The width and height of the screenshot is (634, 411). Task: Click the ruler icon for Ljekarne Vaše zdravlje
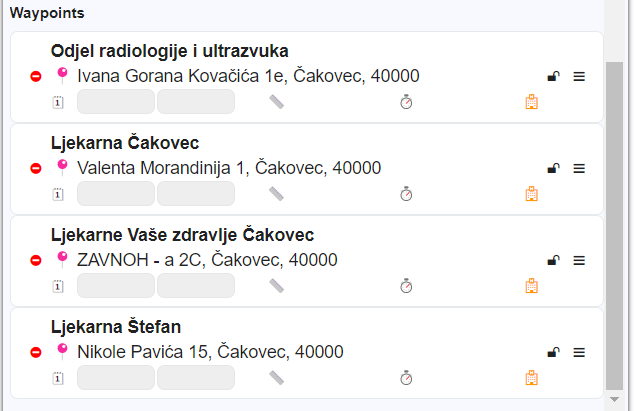point(277,286)
